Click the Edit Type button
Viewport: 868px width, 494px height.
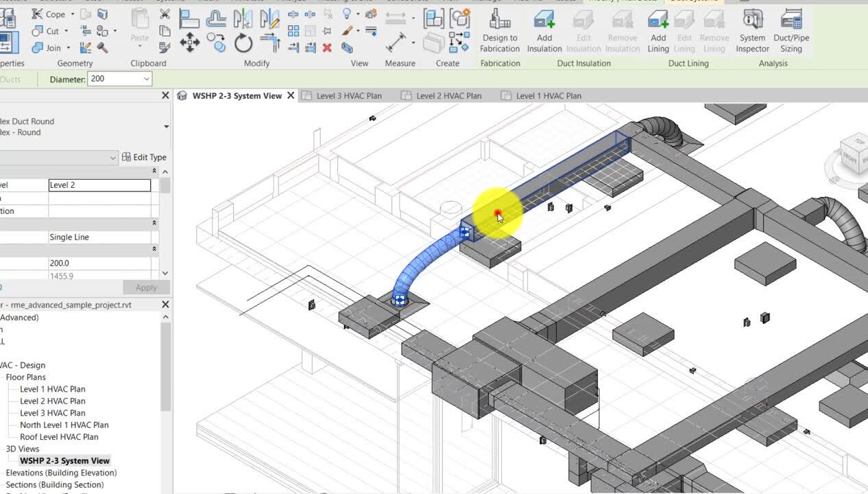tap(144, 156)
